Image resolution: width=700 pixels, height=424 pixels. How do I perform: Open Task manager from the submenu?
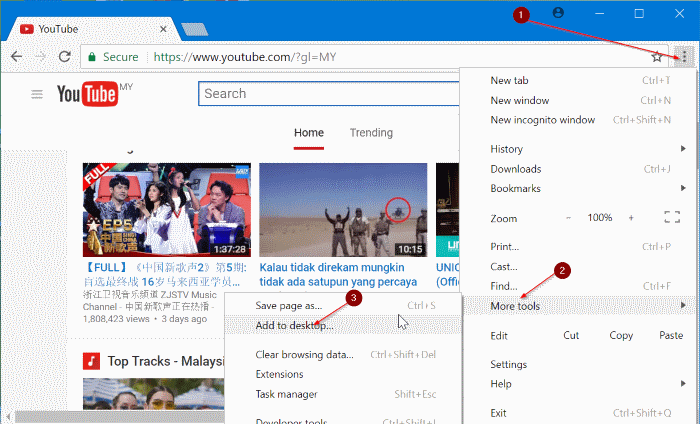343,394
